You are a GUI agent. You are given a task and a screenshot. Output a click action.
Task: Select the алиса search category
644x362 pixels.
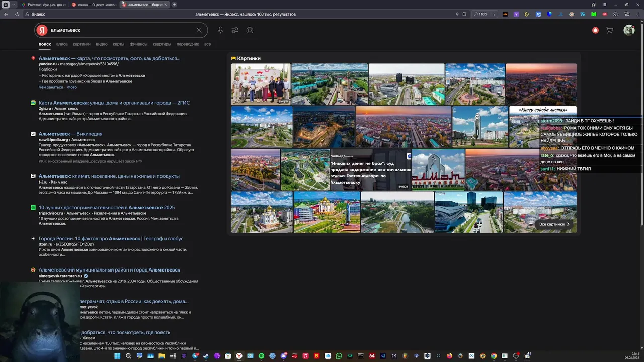(62, 44)
